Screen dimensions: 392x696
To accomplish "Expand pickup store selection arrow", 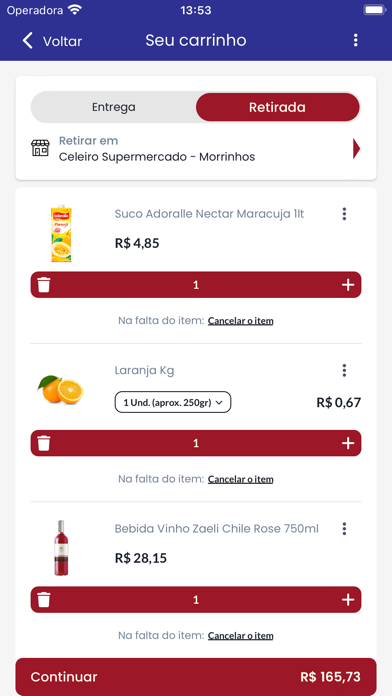I will (356, 149).
